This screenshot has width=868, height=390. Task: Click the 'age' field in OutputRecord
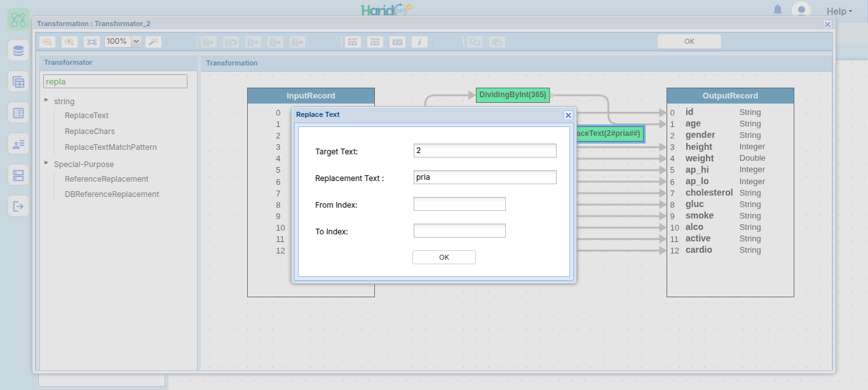(693, 123)
